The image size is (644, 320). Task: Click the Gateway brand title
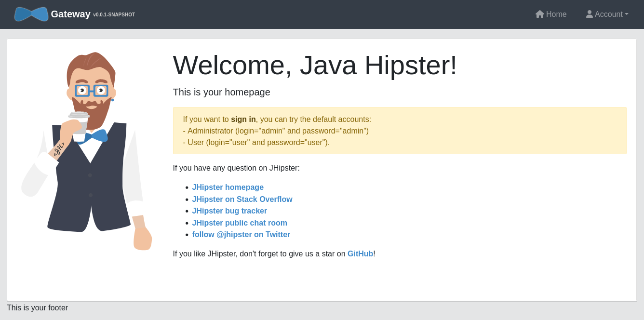[x=70, y=14]
